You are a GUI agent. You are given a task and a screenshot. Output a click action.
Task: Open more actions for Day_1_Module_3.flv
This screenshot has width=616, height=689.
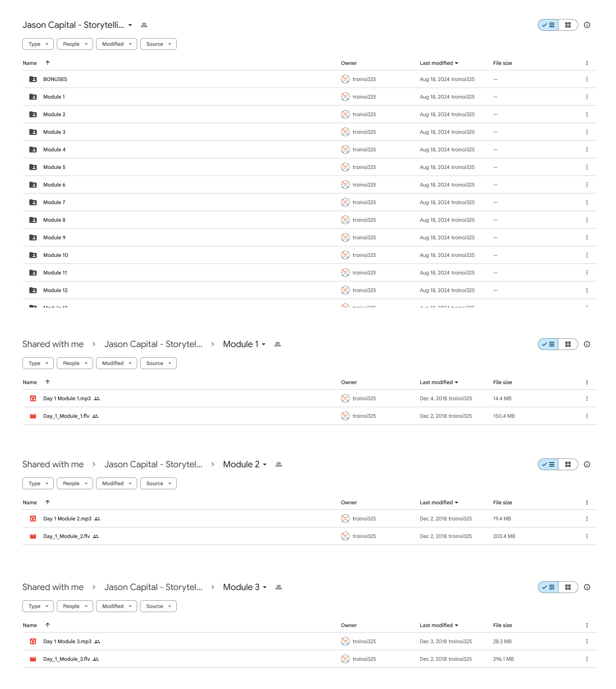587,659
